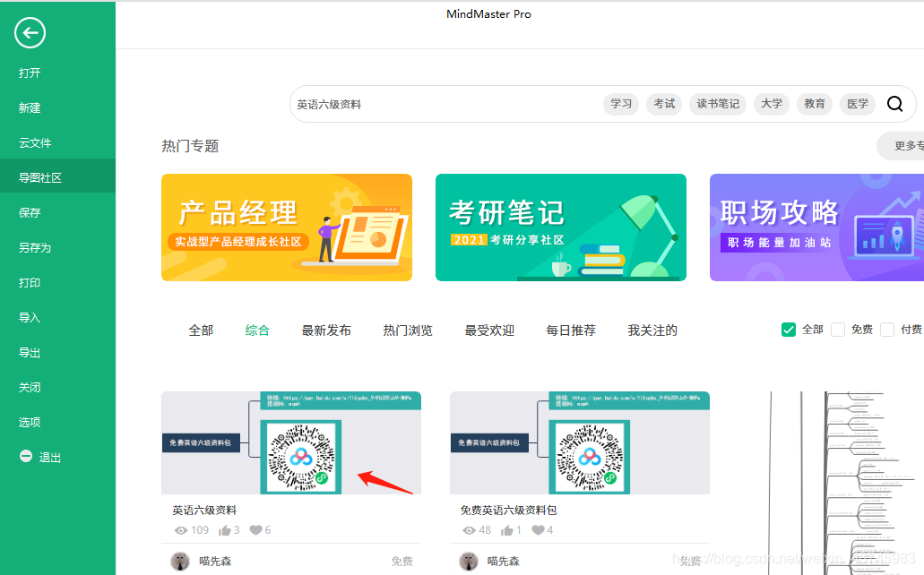The image size is (924, 575).
Task: Click the 大学 search tag
Action: click(772, 104)
